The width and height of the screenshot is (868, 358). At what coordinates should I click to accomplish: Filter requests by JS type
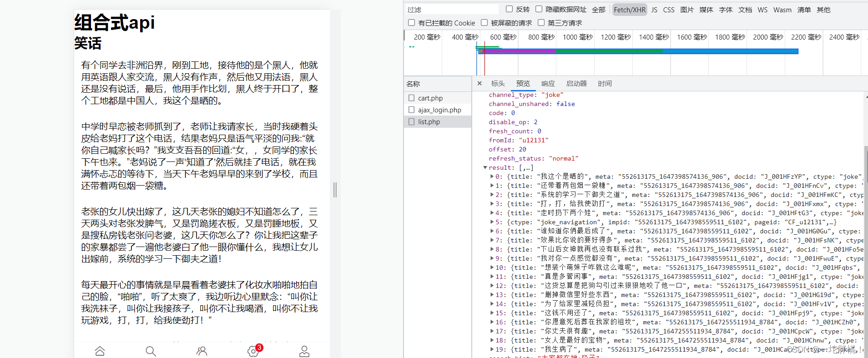(654, 10)
